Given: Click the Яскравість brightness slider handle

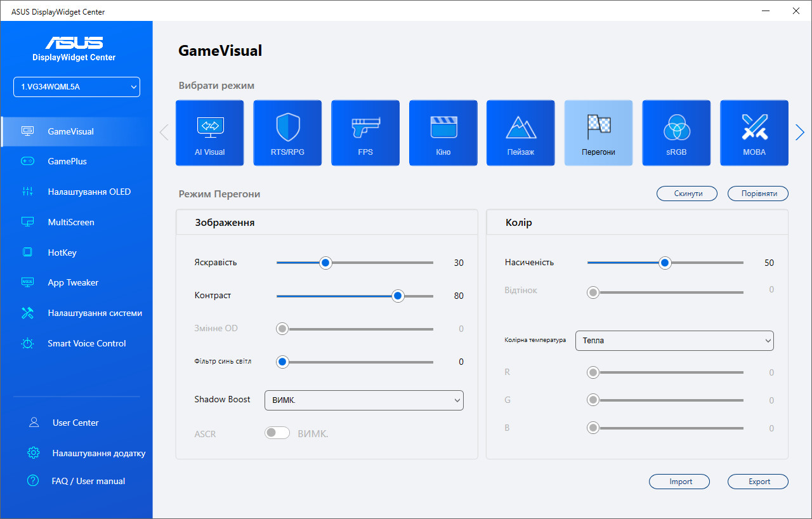Looking at the screenshot, I should click(325, 263).
